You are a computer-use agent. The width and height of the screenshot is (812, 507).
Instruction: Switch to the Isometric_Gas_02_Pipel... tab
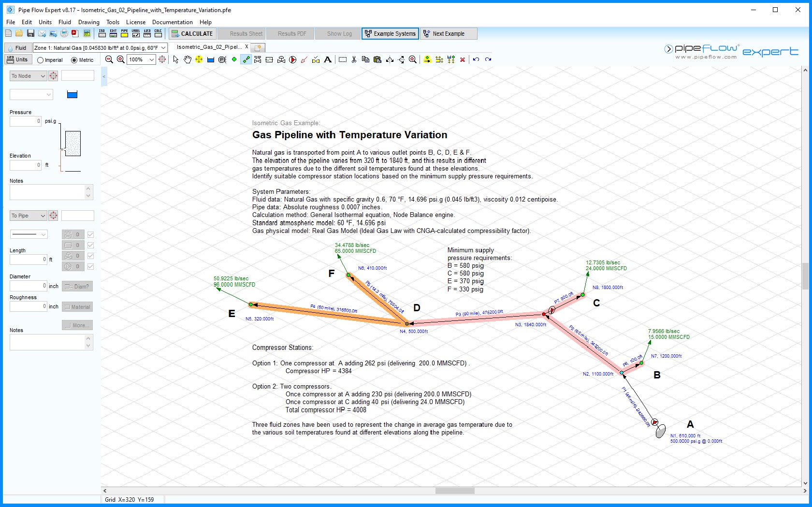coord(209,47)
